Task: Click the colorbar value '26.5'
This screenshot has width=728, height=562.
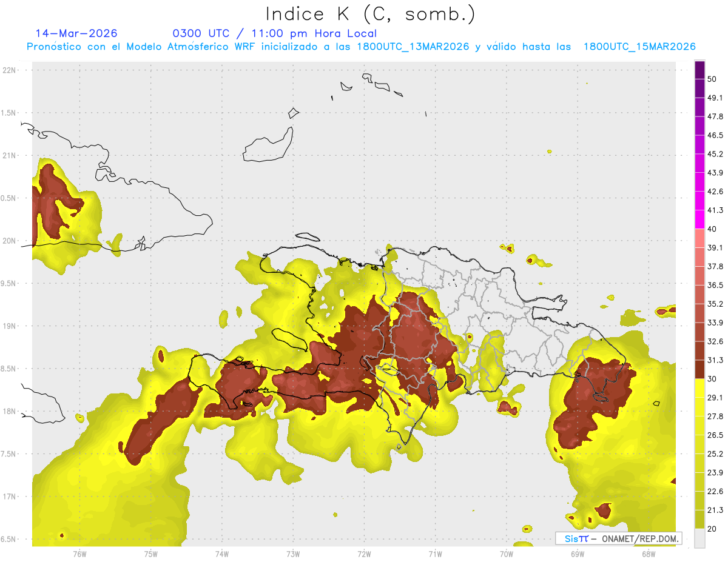Action: pos(715,435)
